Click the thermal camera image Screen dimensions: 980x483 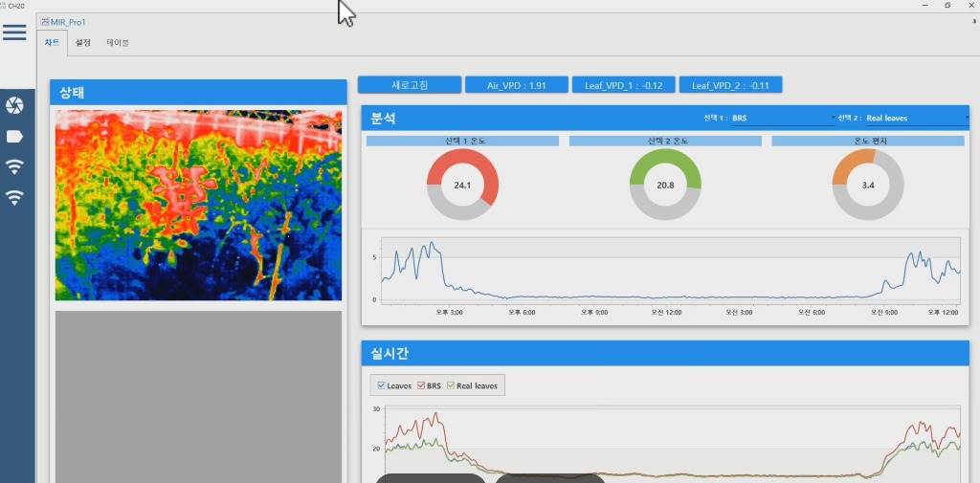(199, 206)
